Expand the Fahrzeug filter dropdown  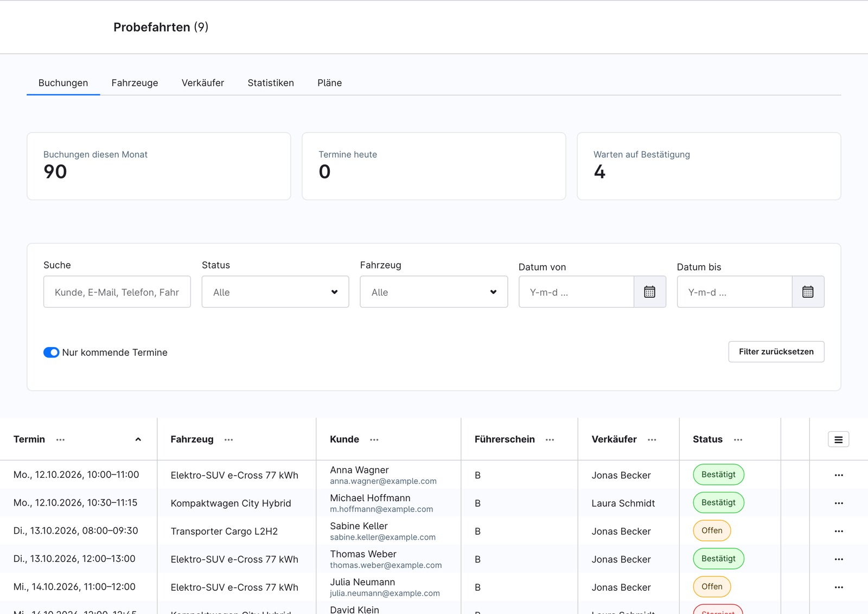434,292
